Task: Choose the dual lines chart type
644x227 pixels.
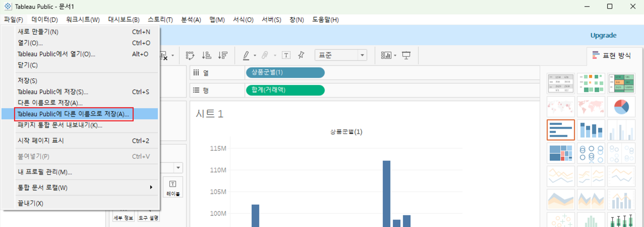Action: click(621, 176)
